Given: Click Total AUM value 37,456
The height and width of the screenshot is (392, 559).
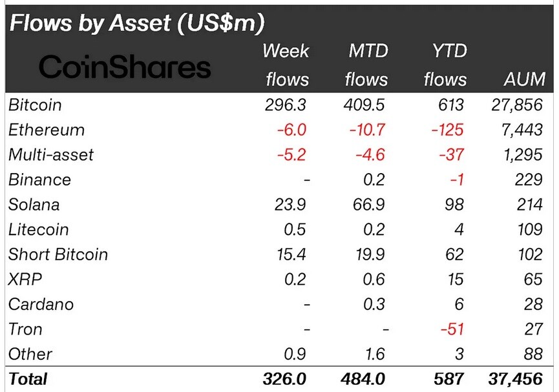Looking at the screenshot, I should (x=516, y=379).
